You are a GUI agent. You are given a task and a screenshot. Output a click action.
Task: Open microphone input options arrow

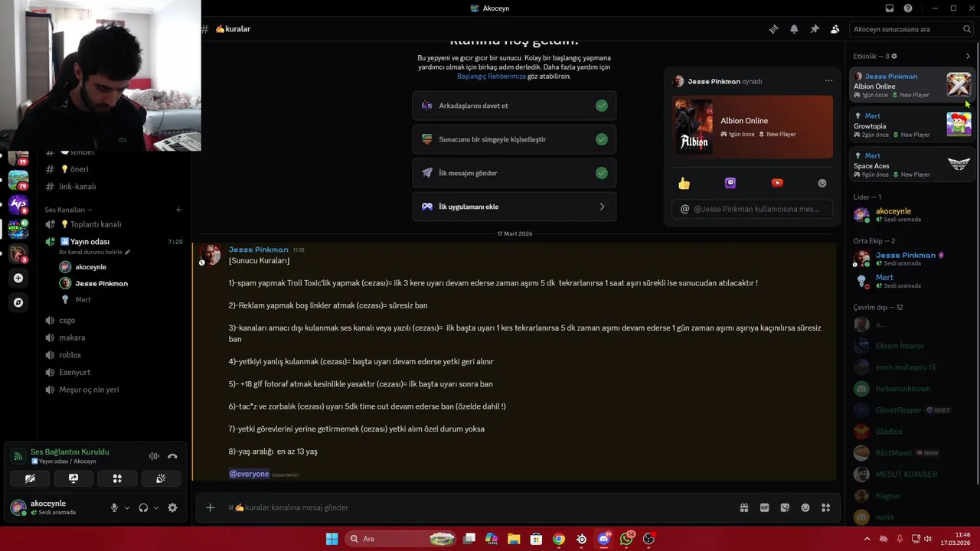pyautogui.click(x=127, y=507)
